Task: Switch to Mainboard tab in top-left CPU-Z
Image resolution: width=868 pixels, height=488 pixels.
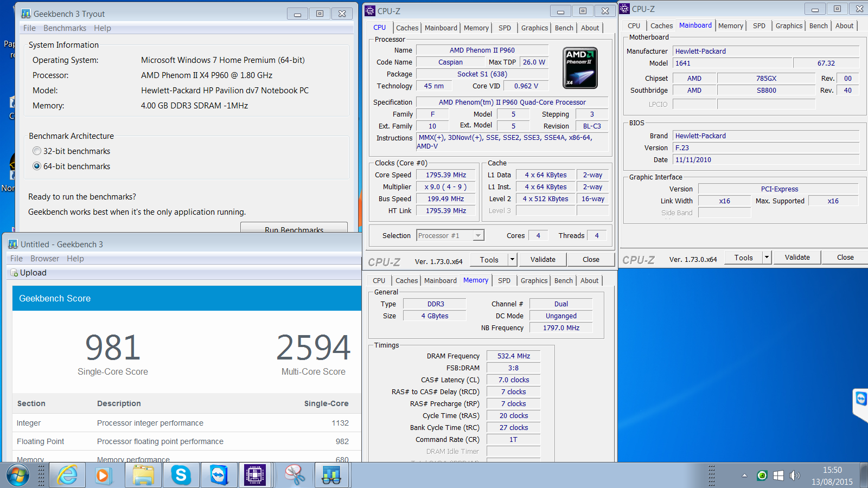Action: click(441, 28)
